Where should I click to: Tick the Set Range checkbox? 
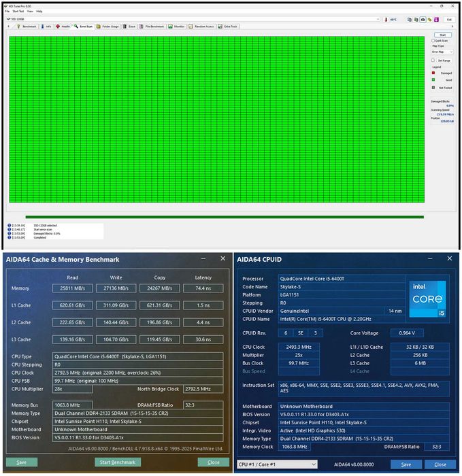point(433,61)
